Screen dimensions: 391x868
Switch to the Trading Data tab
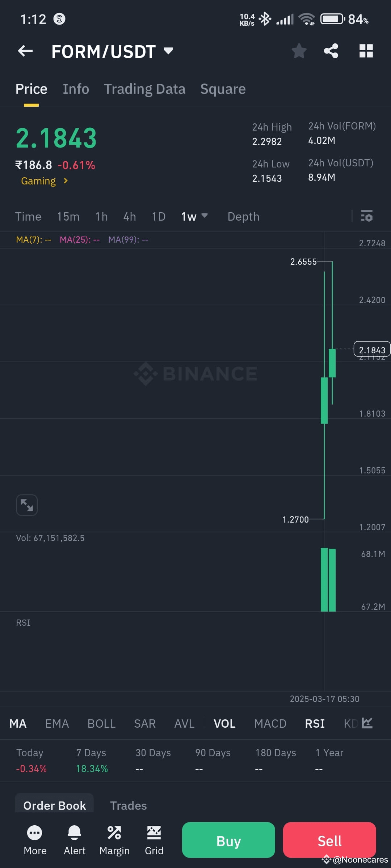tap(145, 89)
